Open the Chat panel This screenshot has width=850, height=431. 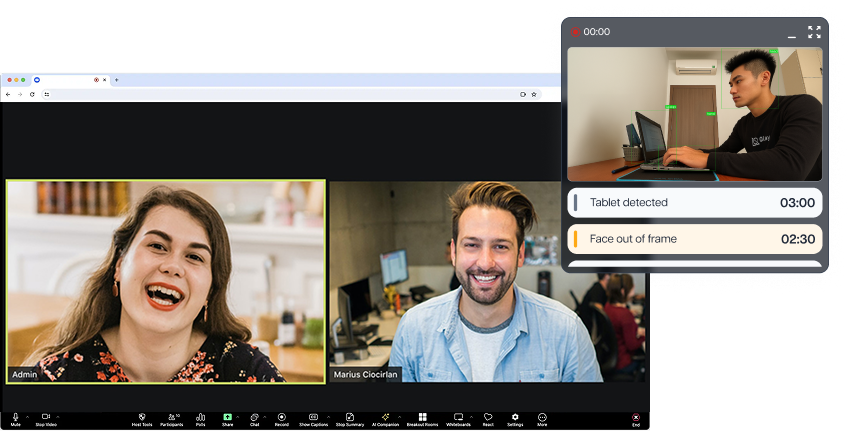254,417
